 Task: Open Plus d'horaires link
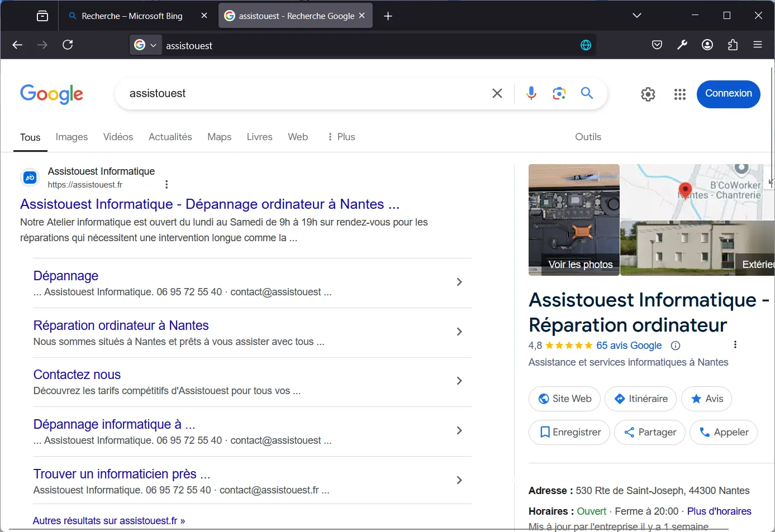click(x=719, y=511)
